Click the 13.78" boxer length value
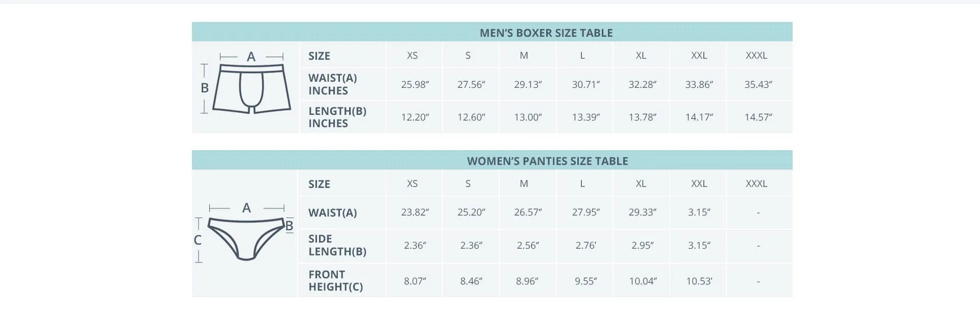 pos(642,117)
